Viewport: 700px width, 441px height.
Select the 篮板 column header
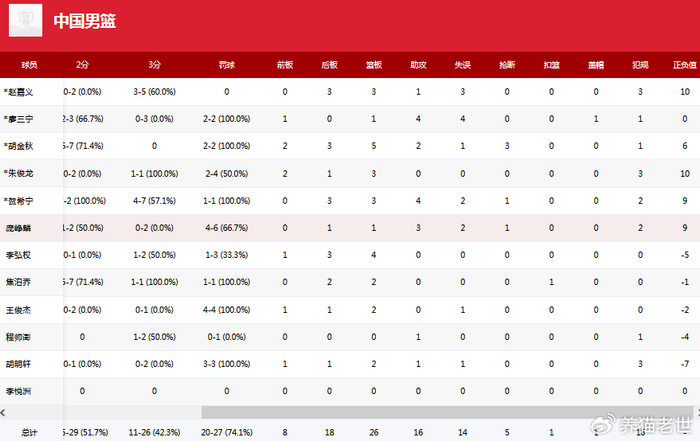pyautogui.click(x=374, y=65)
